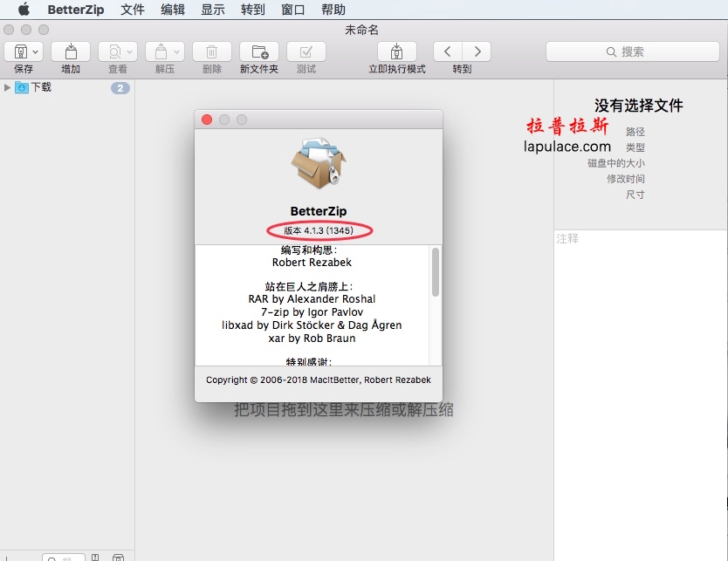Close the BetterZip About dialog
This screenshot has width=728, height=561.
(207, 120)
